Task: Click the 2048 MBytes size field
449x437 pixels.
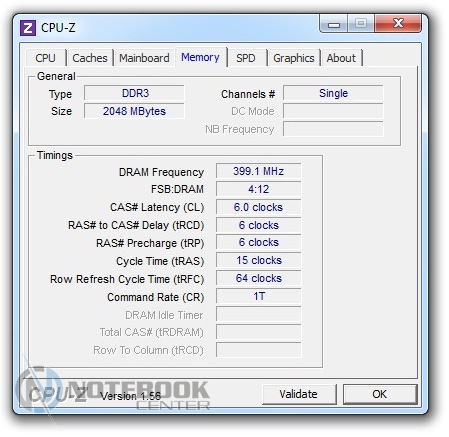Action: [x=134, y=111]
